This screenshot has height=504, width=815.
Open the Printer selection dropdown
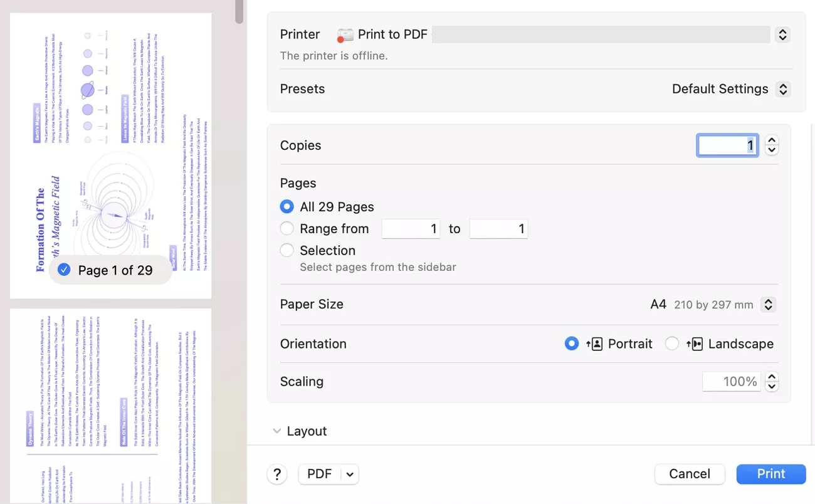782,34
